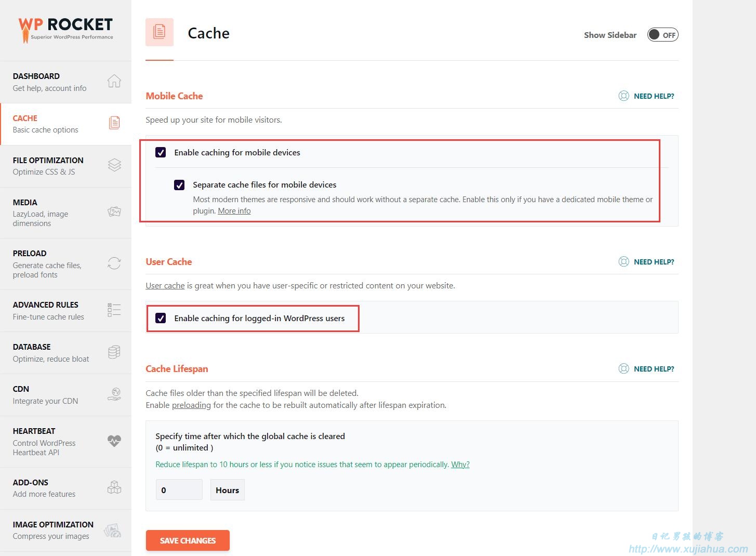Click the Cache document icon in sidebar

114,123
